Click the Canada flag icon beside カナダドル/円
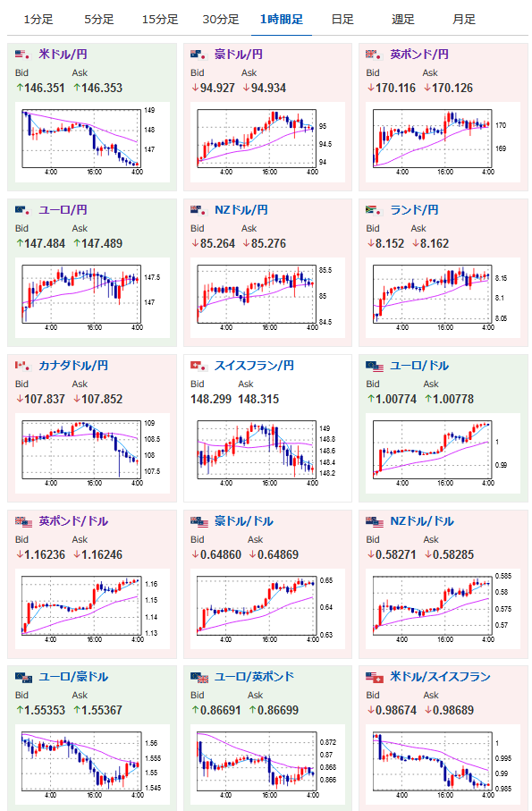The height and width of the screenshot is (811, 532). 23,366
